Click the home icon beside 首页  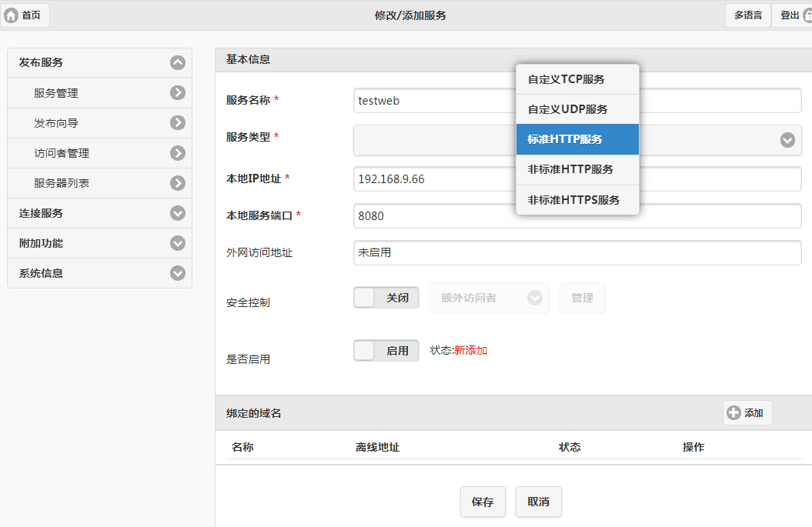pyautogui.click(x=12, y=15)
